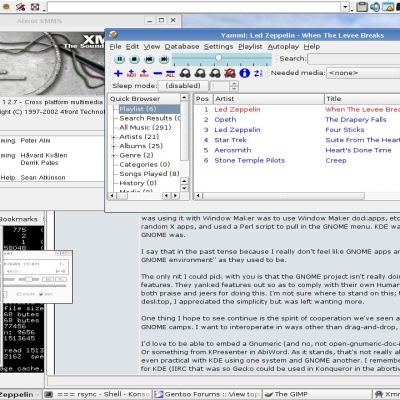400x400 pixels.
Task: Select the Star Trek row in the playlist
Action: click(297, 140)
